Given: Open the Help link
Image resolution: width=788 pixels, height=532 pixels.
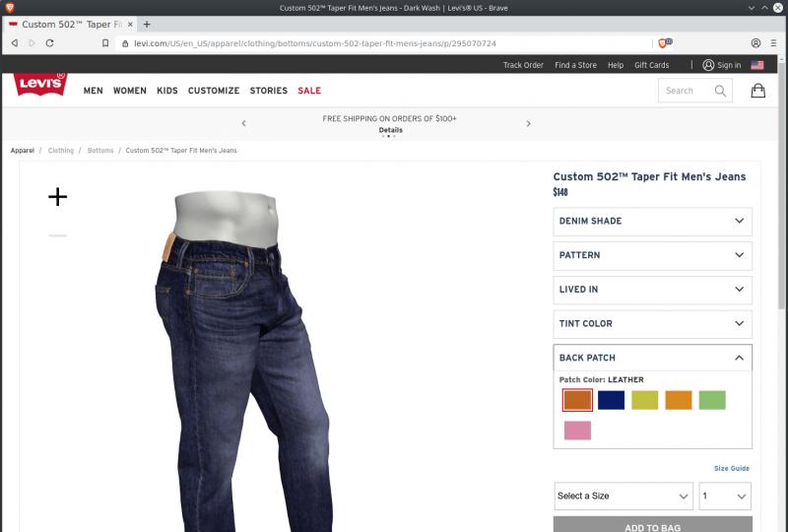Looking at the screenshot, I should pos(615,65).
